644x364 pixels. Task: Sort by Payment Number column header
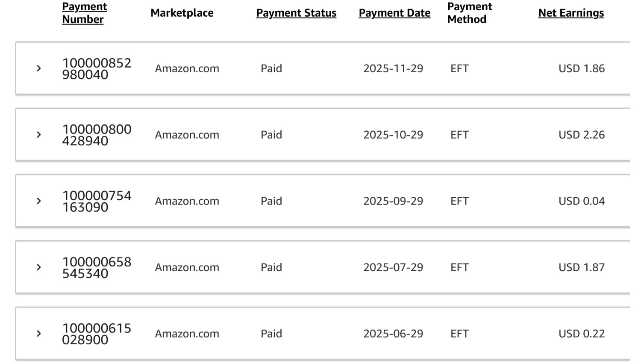point(84,13)
